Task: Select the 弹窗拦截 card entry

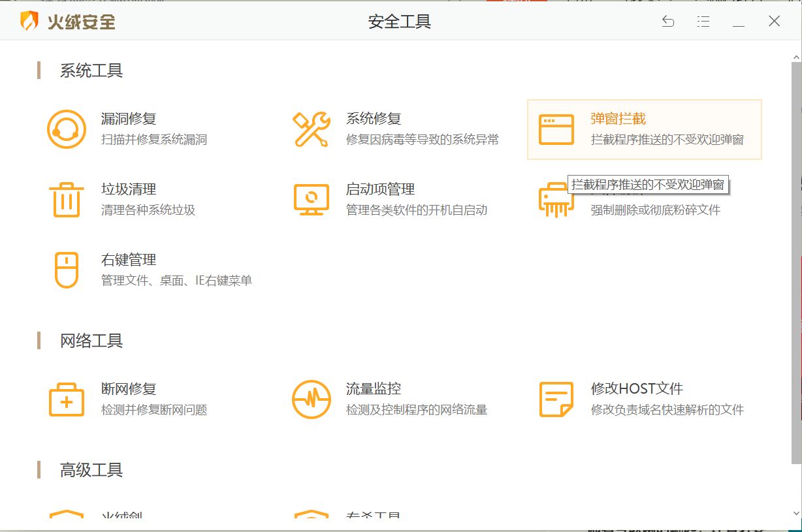Action: (x=643, y=129)
